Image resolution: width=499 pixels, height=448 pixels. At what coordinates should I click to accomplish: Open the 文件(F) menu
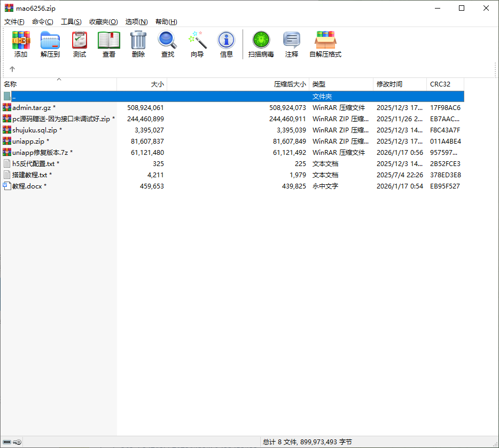(14, 22)
